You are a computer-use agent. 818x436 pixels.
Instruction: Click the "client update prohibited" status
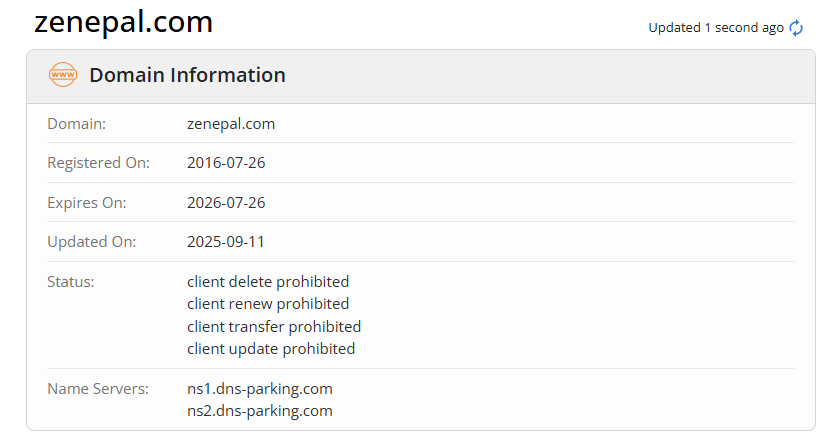[271, 349]
